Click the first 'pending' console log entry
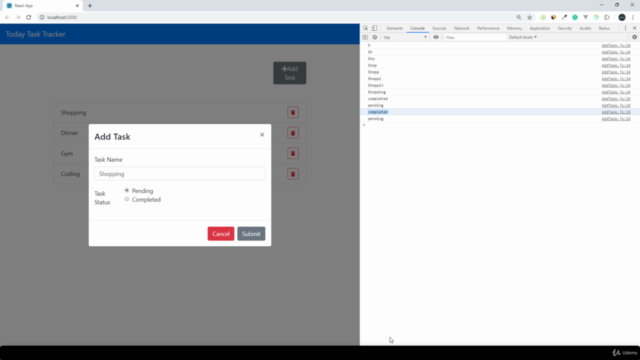Screen dimensions: 640x360 pos(375,105)
